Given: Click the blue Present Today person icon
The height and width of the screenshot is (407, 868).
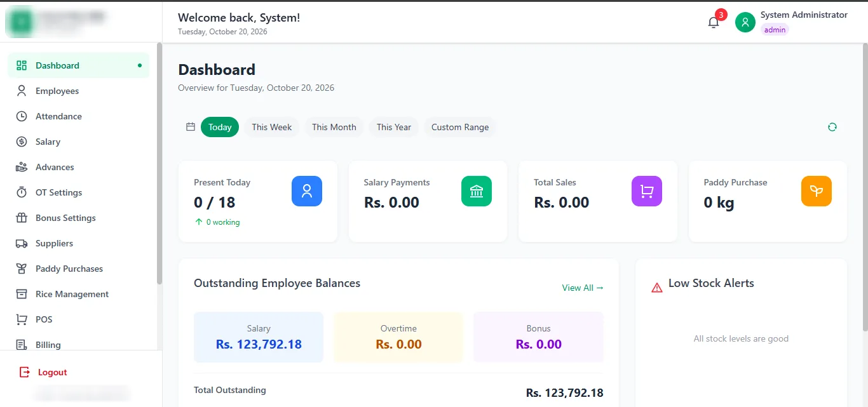Looking at the screenshot, I should point(307,191).
